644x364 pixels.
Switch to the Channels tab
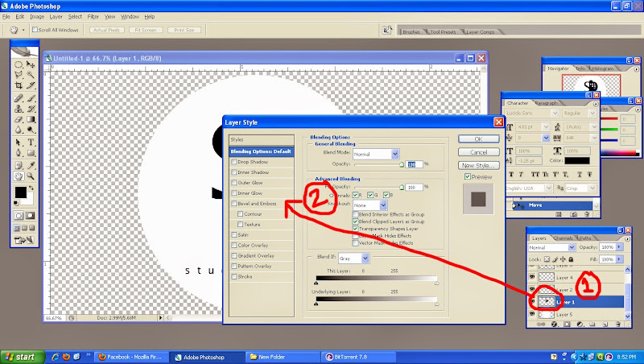pyautogui.click(x=563, y=238)
